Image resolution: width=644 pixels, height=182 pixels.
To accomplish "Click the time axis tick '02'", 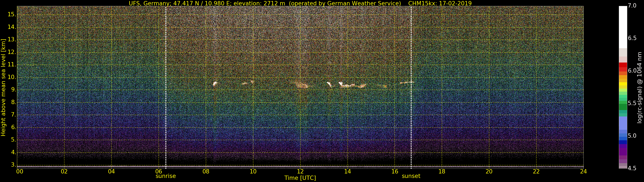I will click(x=64, y=172).
